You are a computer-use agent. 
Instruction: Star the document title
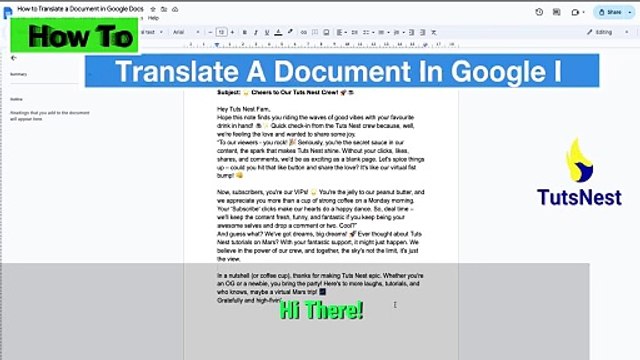coord(153,9)
